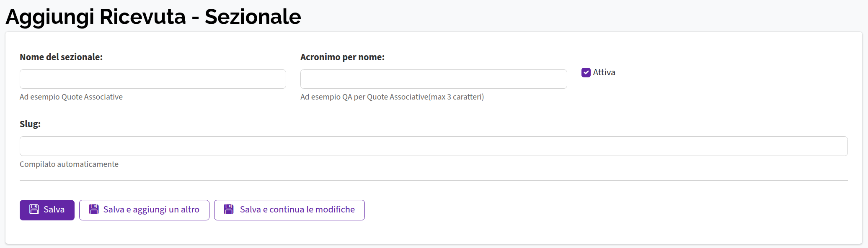The image size is (868, 248).
Task: Click the "Nome del sezionale:" label
Action: tap(61, 57)
